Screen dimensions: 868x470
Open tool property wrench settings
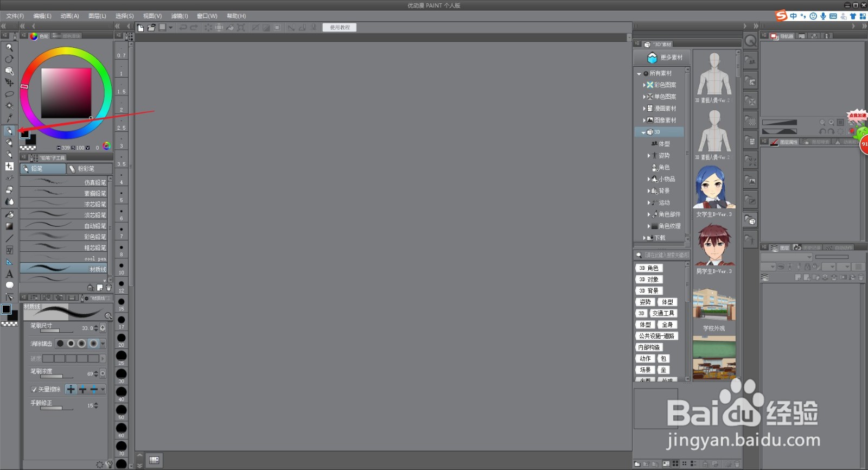110,465
